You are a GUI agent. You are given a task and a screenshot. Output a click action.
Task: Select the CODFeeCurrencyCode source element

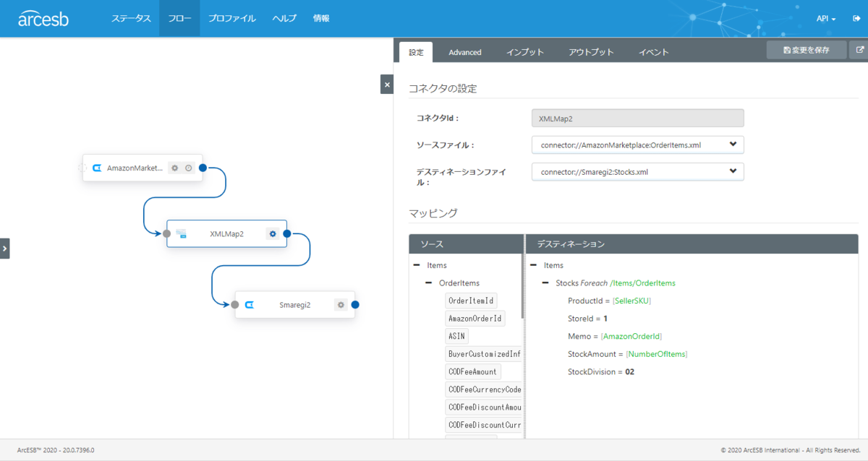pyautogui.click(x=483, y=389)
